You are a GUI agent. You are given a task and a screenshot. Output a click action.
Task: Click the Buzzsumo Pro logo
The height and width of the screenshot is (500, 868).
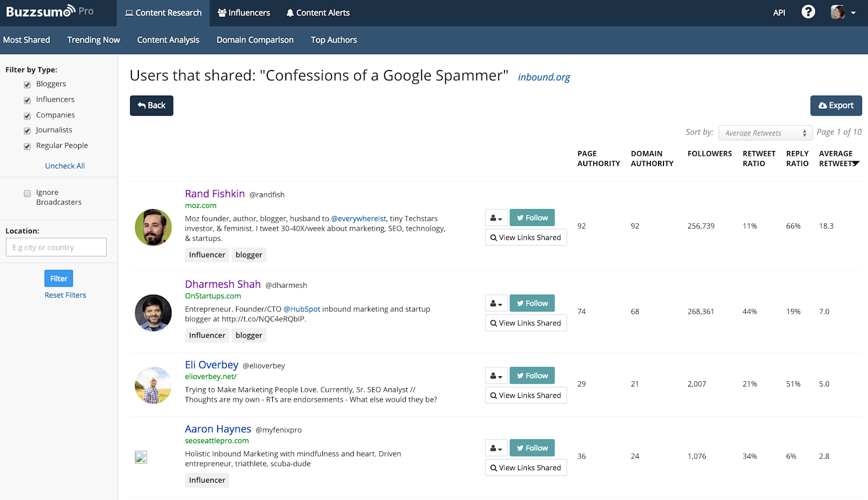49,11
